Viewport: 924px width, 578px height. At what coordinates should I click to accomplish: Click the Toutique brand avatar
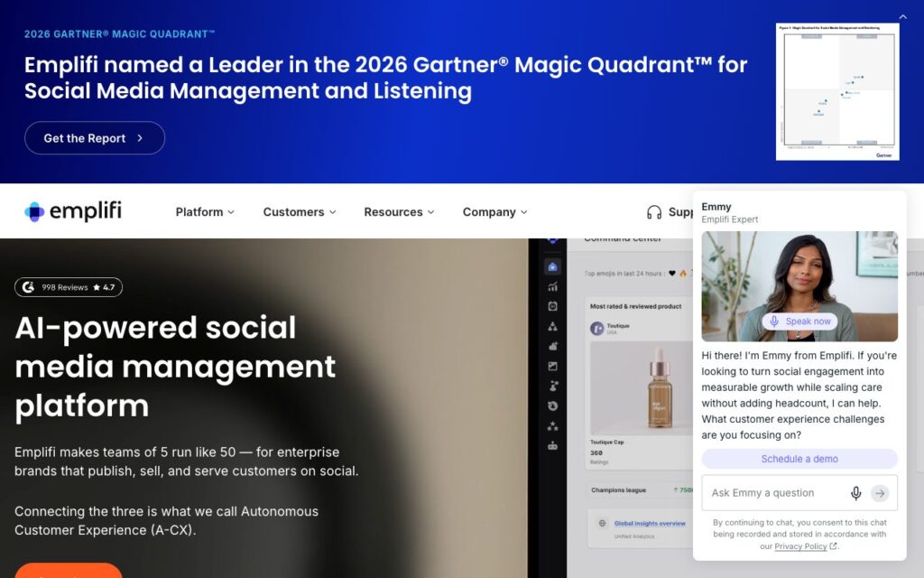tap(597, 329)
